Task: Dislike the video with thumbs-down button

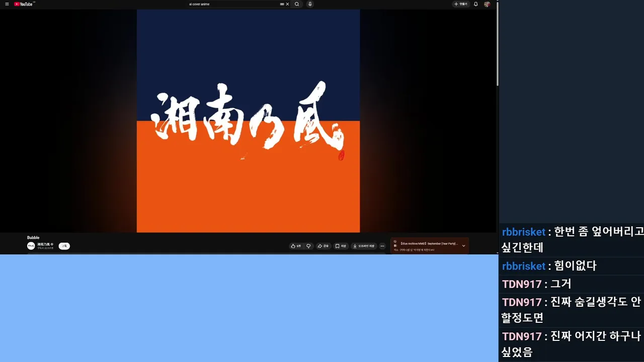Action: coord(308,246)
